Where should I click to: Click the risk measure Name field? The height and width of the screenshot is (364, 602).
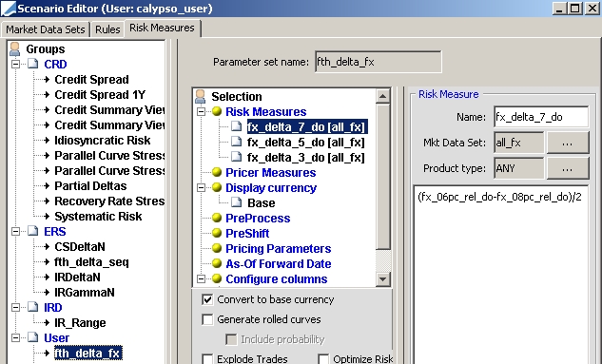pos(541,117)
